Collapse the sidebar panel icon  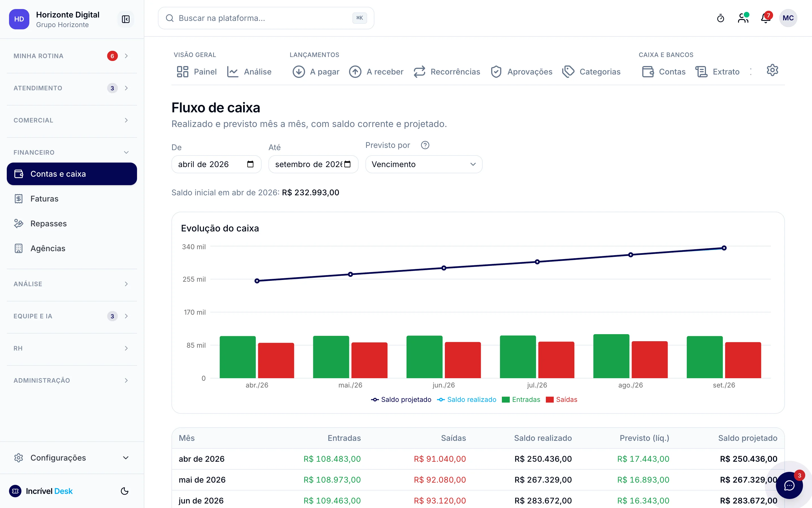125,19
